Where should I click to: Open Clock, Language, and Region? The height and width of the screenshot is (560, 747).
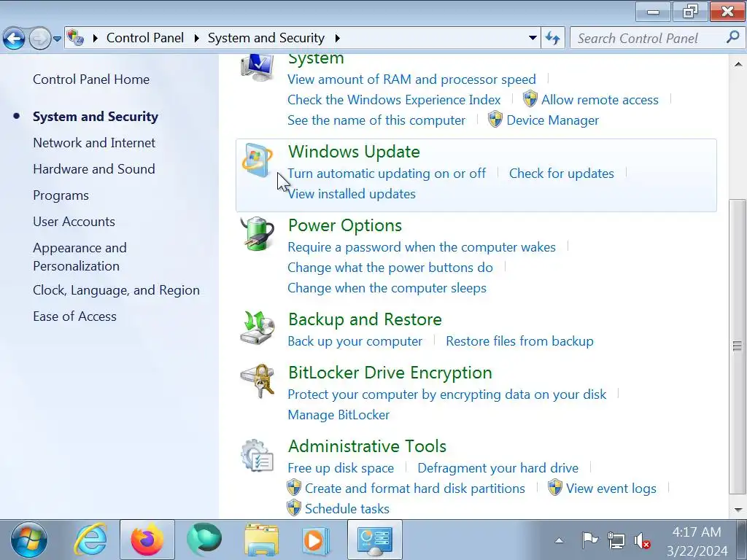[116, 290]
